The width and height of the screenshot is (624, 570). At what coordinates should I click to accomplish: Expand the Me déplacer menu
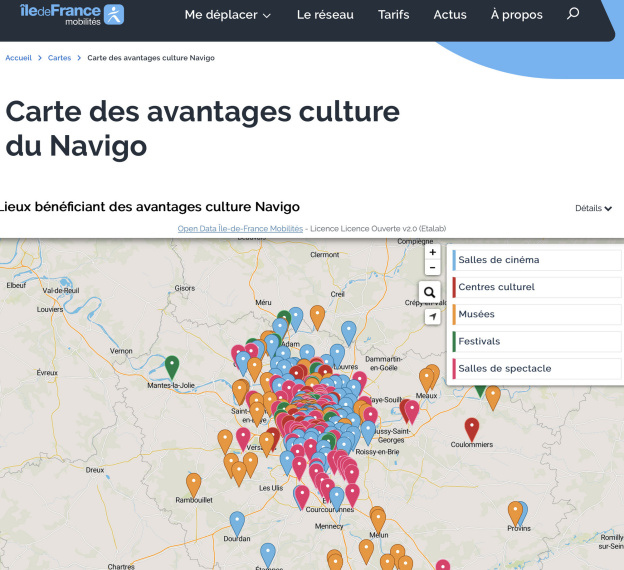point(228,15)
